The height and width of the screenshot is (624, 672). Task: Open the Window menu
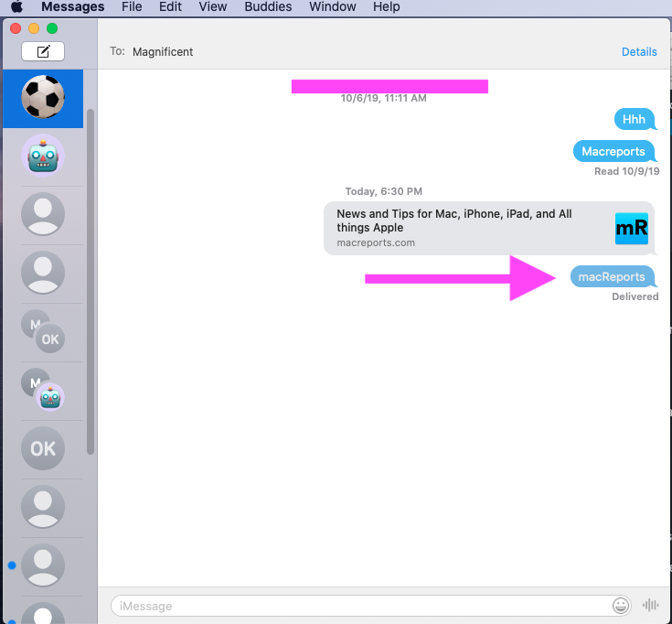coord(332,7)
